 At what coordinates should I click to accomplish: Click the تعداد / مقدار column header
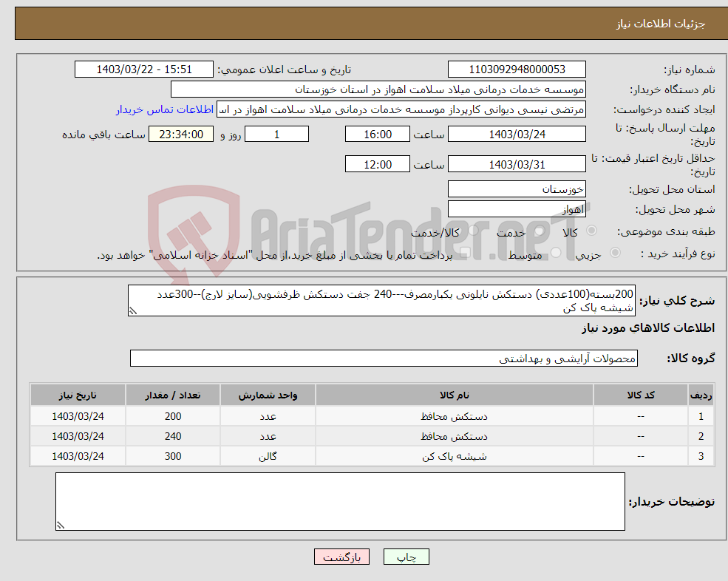pyautogui.click(x=173, y=395)
